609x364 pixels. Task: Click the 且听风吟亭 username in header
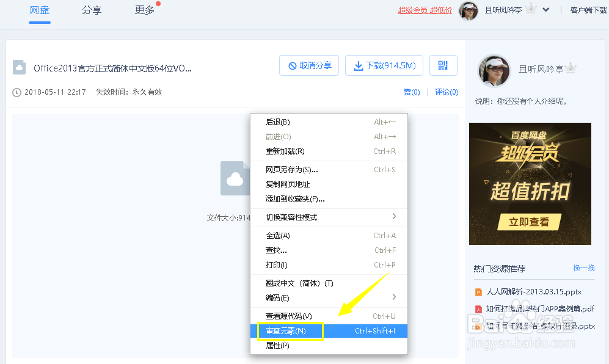click(503, 10)
